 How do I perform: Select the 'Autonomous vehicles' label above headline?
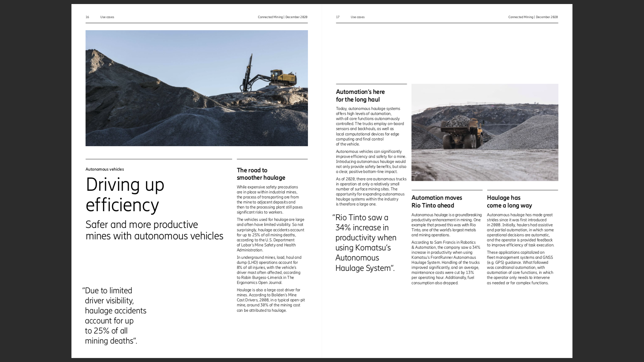[105, 169]
